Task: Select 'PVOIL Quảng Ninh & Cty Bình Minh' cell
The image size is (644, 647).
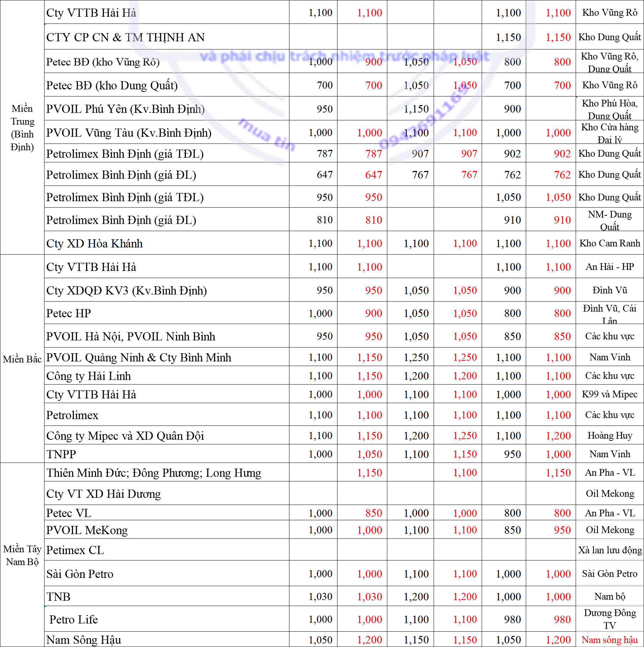Action: click(x=167, y=357)
